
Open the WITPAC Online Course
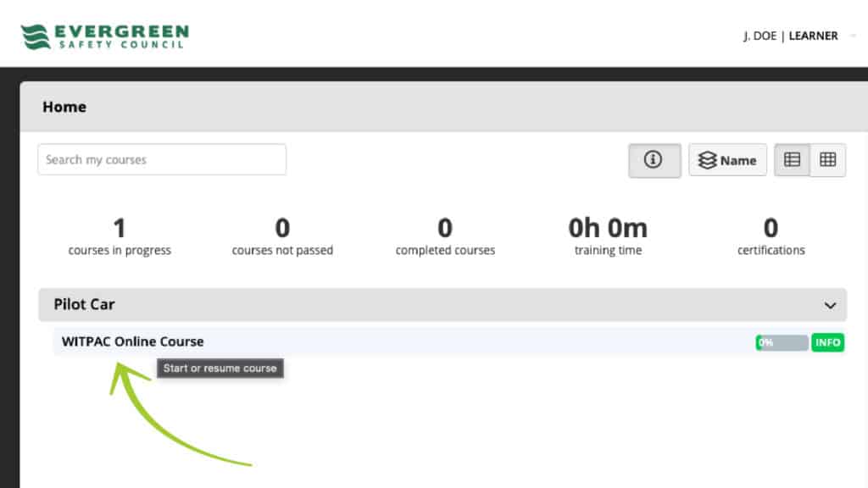(x=132, y=341)
